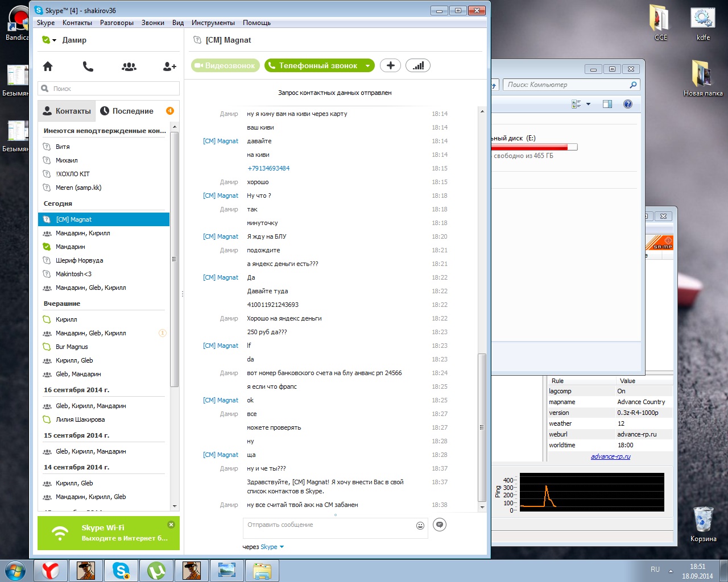Image resolution: width=728 pixels, height=582 pixels.
Task: Click the Видеозвонок button
Action: point(226,65)
